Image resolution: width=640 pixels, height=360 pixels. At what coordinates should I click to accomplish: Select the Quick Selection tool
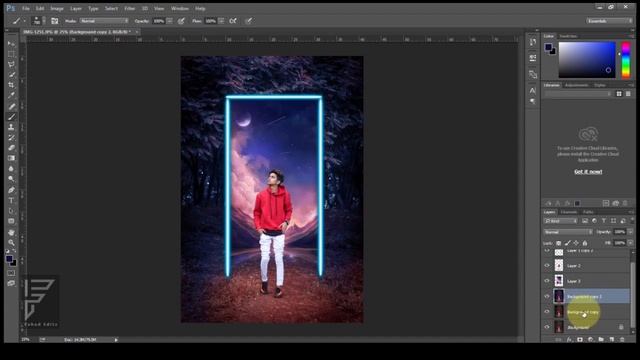point(11,74)
